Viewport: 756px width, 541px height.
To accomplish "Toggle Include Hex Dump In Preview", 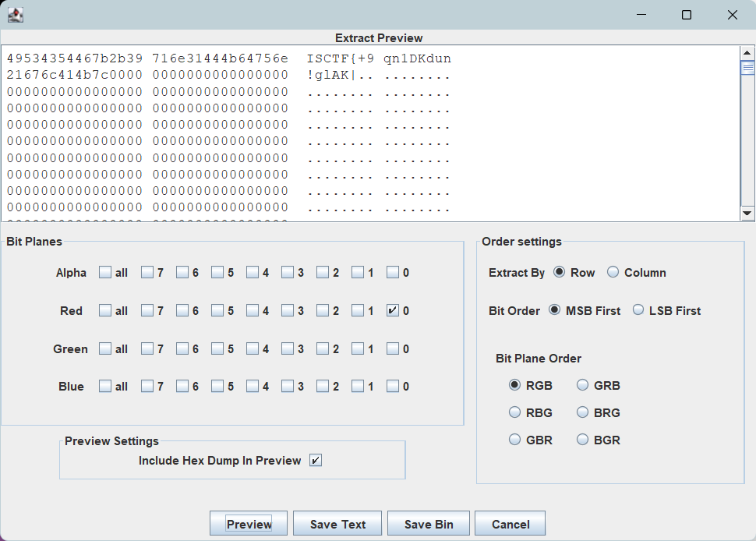I will click(x=316, y=461).
